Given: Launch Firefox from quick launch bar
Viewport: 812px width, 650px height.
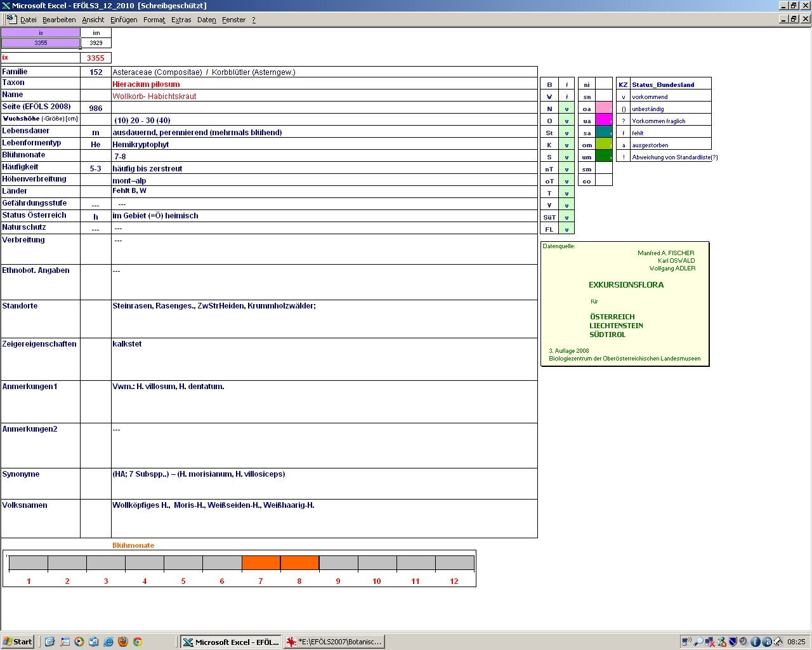Looking at the screenshot, I should tap(122, 642).
